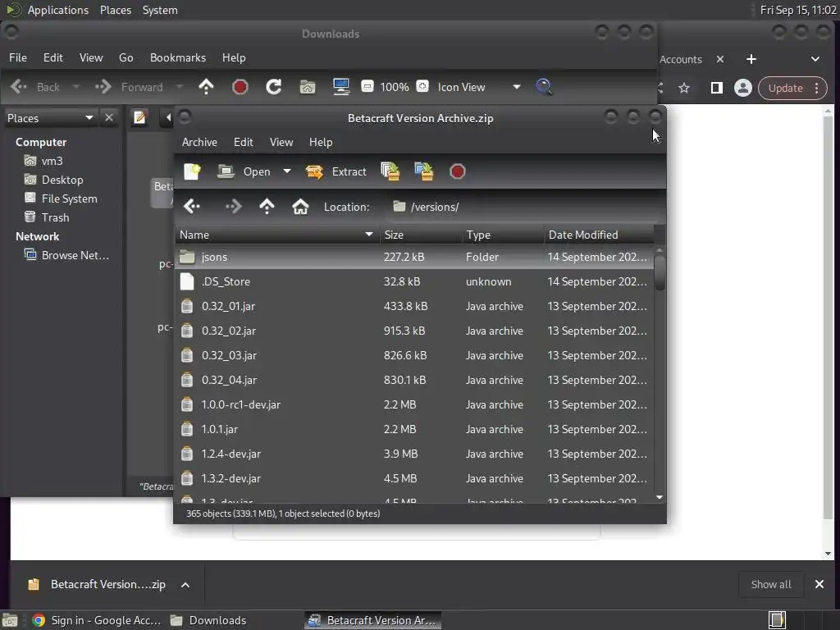Click the zoom in icon next to 100%
The width and height of the screenshot is (840, 630).
click(422, 86)
